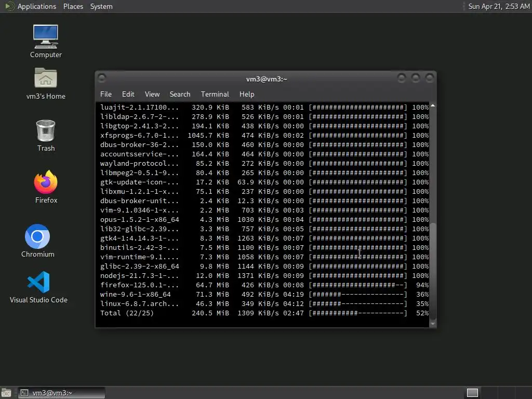The image size is (532, 399).
Task: Open the Applications menu
Action: pos(37,6)
